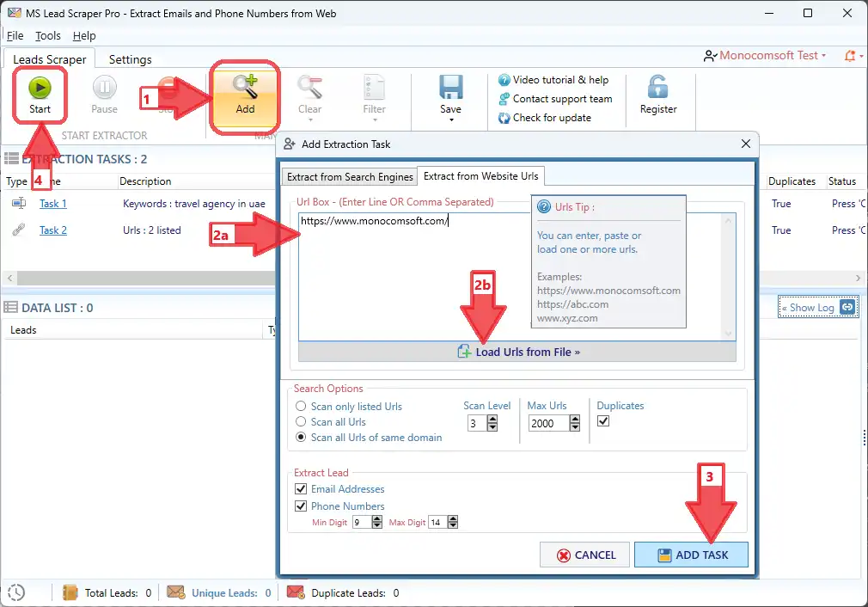Select the Leads Scraper ribbon tab
Viewport: 868px width, 607px height.
click(49, 59)
